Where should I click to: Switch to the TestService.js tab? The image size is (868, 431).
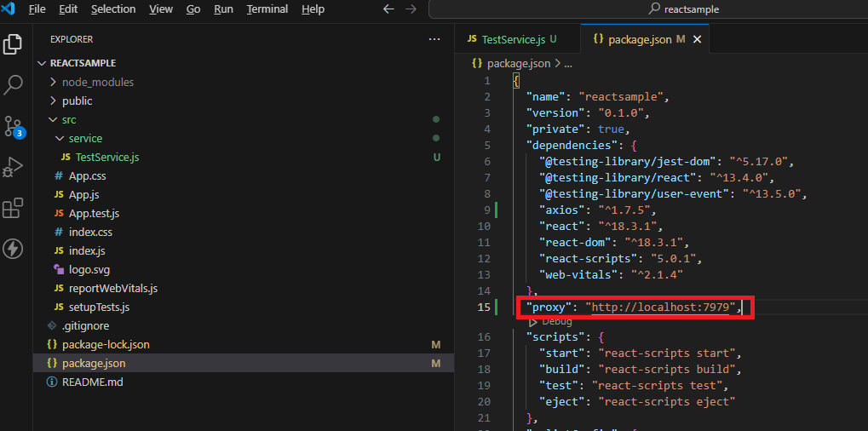pyautogui.click(x=511, y=39)
